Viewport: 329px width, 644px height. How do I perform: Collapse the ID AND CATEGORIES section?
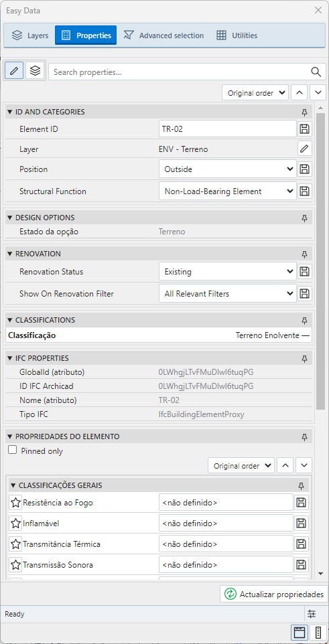(x=10, y=112)
